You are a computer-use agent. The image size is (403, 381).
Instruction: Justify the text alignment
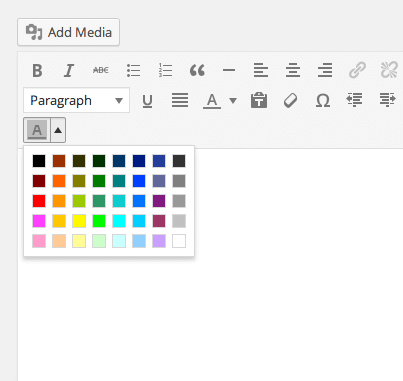[x=180, y=100]
